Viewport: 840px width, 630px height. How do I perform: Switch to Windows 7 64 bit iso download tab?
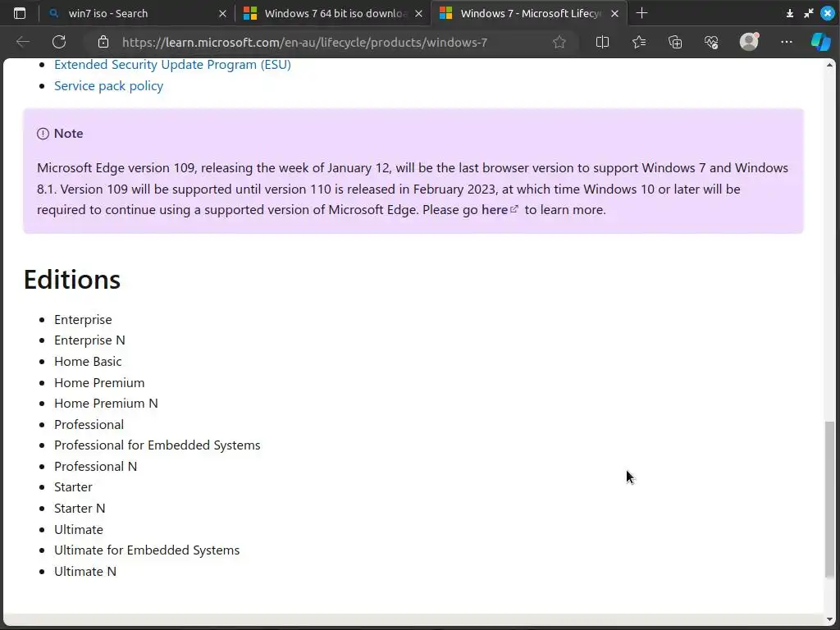(x=332, y=13)
